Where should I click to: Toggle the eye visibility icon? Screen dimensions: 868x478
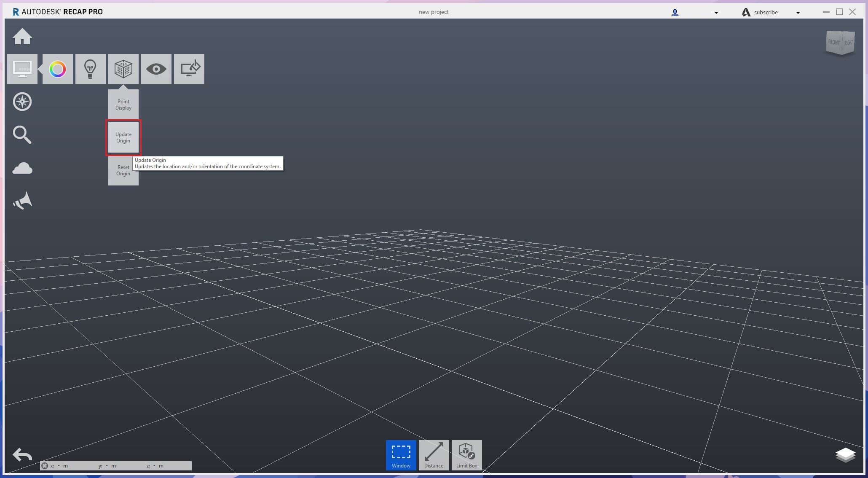pos(156,69)
